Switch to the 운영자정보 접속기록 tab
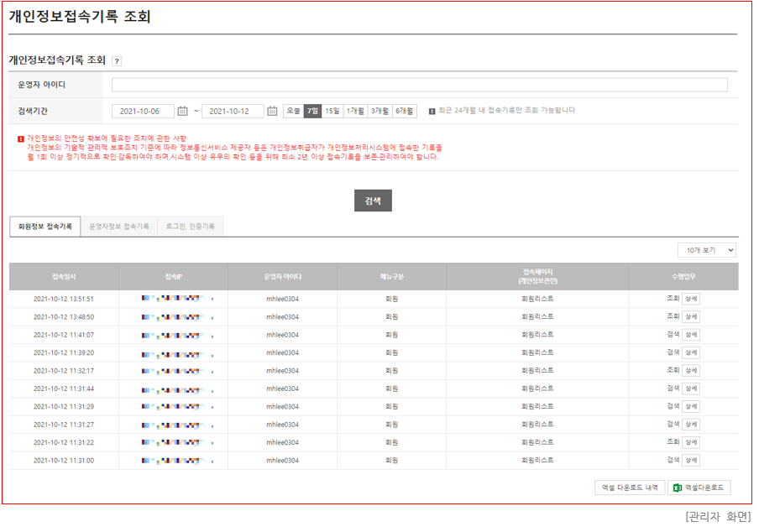The width and height of the screenshot is (759, 532). pos(119,227)
